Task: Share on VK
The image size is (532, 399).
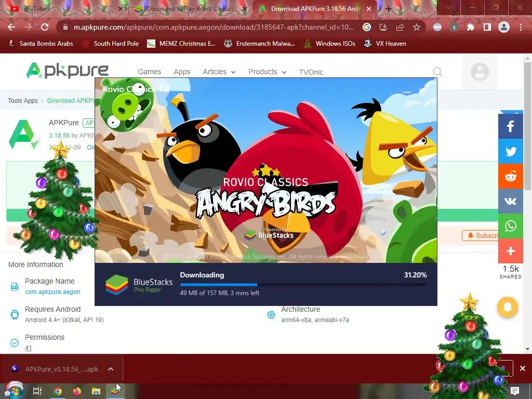Action: (x=510, y=201)
